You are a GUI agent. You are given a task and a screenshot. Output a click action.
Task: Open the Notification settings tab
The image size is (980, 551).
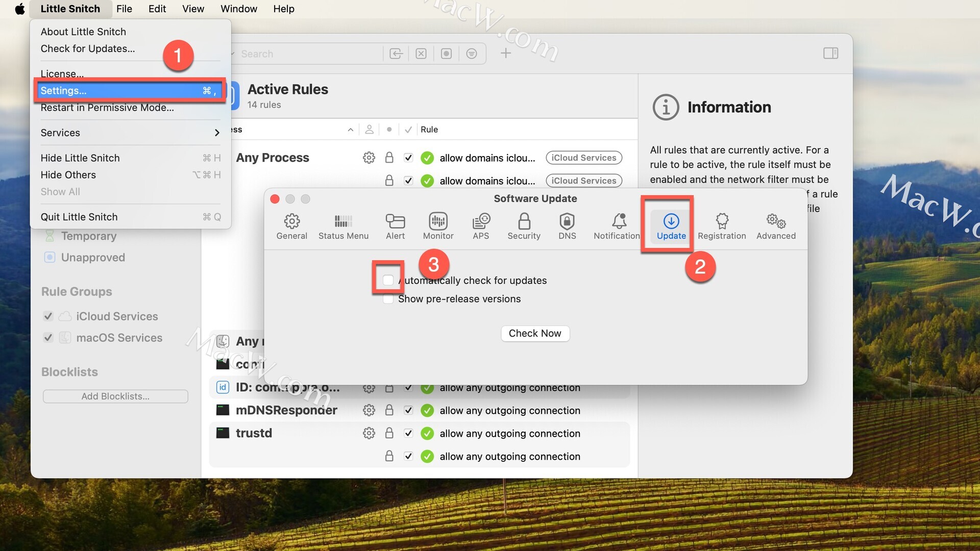click(617, 226)
